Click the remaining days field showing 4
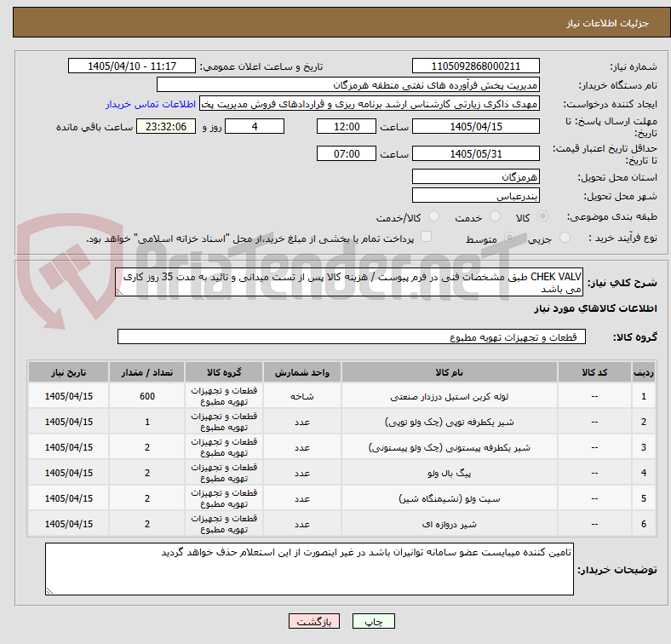The width and height of the screenshot is (671, 644). pyautogui.click(x=255, y=126)
